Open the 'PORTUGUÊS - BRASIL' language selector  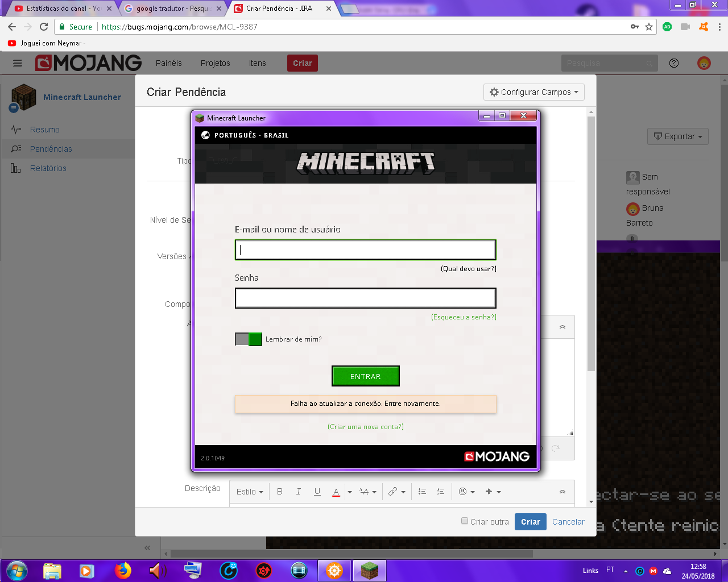click(x=245, y=135)
